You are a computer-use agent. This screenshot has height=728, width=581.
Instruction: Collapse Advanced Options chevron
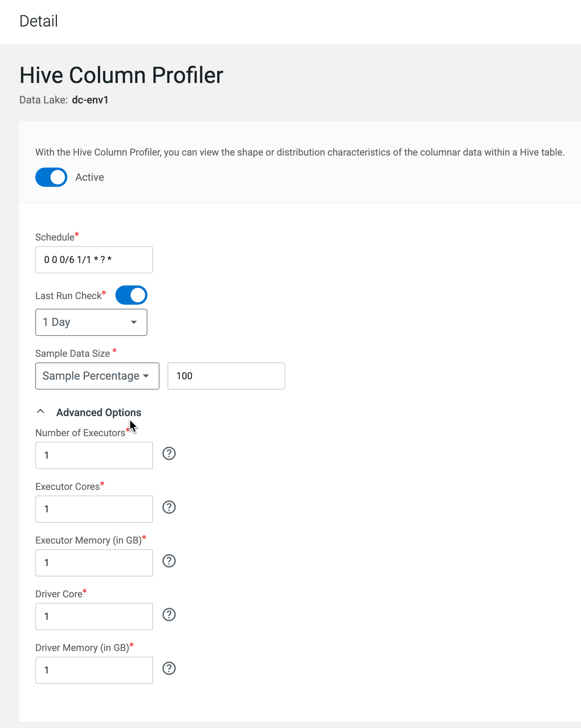(x=40, y=412)
